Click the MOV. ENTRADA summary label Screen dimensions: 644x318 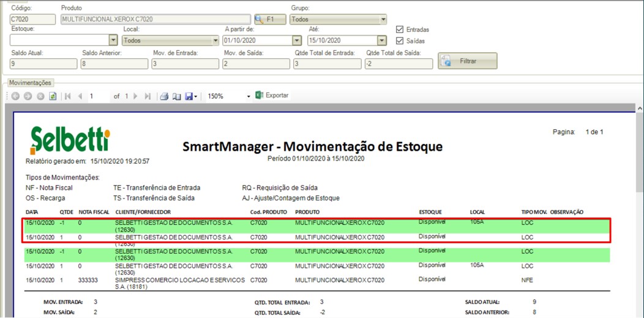(63, 302)
